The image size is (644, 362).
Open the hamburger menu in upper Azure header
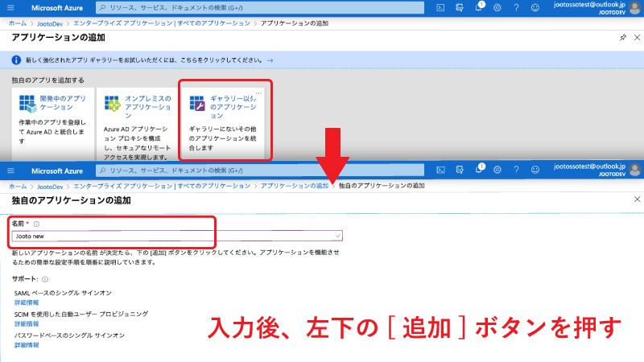[10, 8]
